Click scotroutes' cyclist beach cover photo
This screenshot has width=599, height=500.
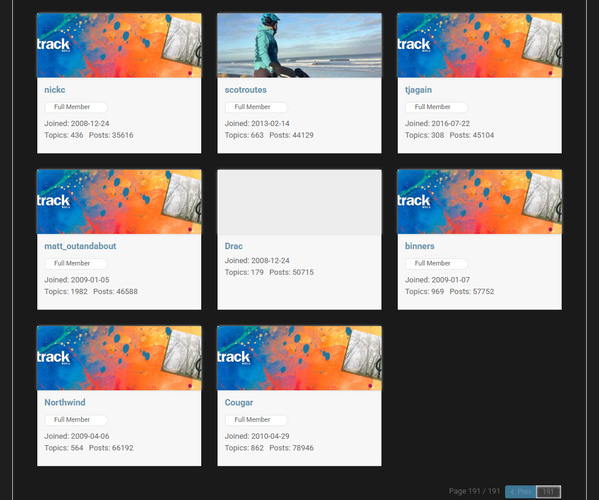300,45
